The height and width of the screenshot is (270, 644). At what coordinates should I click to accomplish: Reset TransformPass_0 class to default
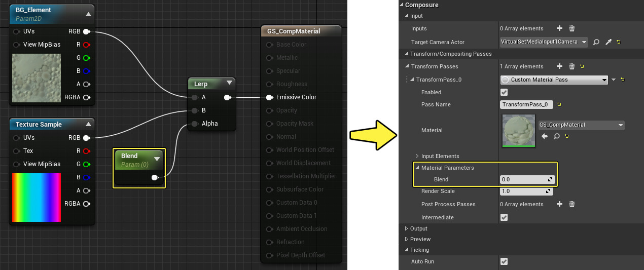click(x=622, y=80)
